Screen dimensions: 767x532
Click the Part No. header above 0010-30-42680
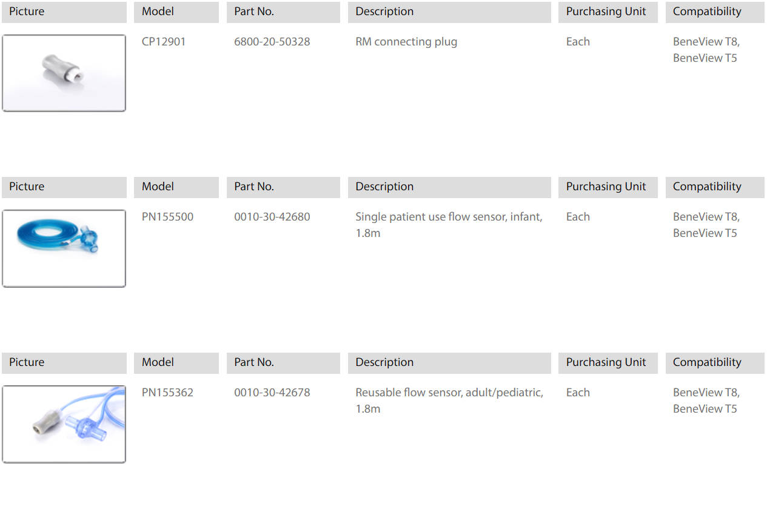254,187
